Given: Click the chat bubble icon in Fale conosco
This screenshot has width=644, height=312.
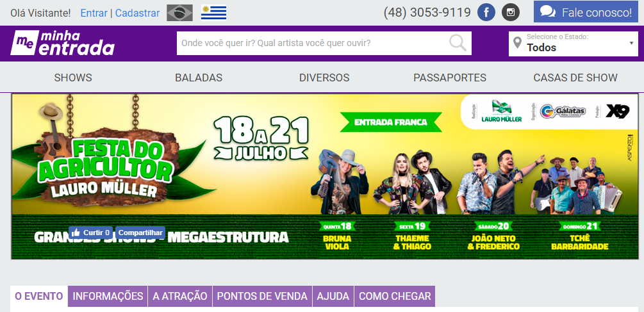Looking at the screenshot, I should click(548, 12).
